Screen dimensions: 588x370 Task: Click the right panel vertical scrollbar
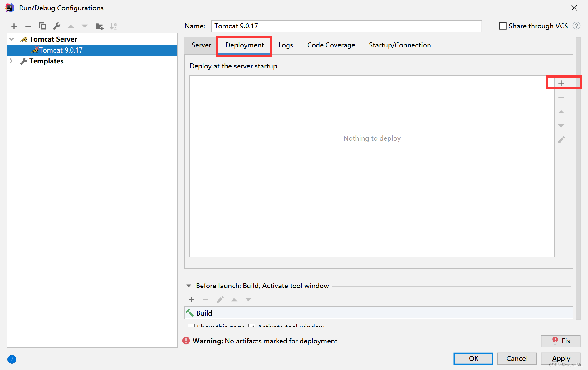coord(578,178)
